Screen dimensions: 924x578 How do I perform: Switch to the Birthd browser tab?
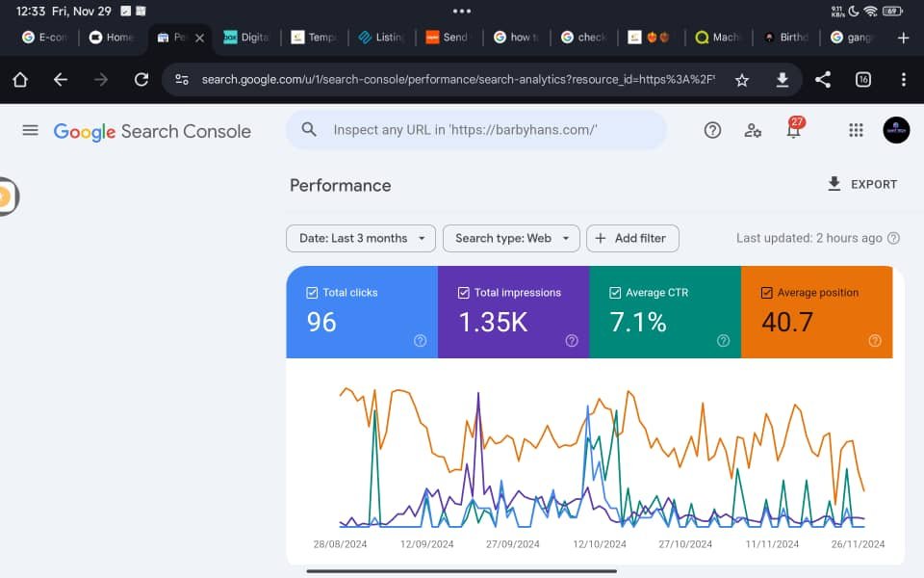(x=785, y=38)
